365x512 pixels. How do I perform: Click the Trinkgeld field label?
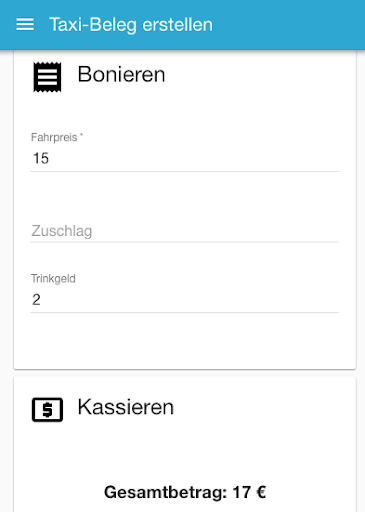pos(53,278)
